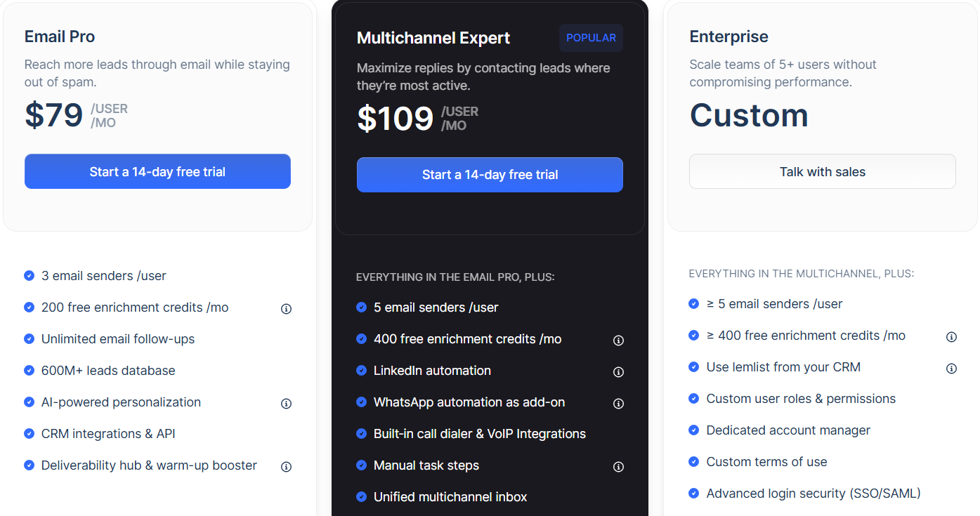This screenshot has width=980, height=516.
Task: Select the Enterprise plan heading
Action: click(x=729, y=37)
